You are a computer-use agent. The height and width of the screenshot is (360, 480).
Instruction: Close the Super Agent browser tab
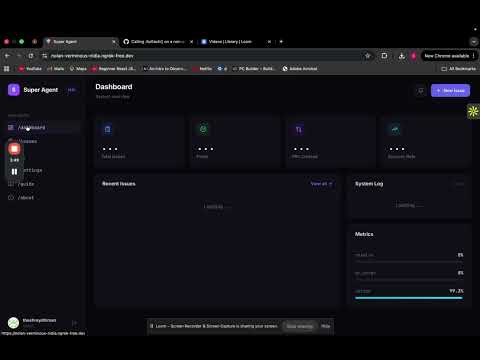click(114, 42)
